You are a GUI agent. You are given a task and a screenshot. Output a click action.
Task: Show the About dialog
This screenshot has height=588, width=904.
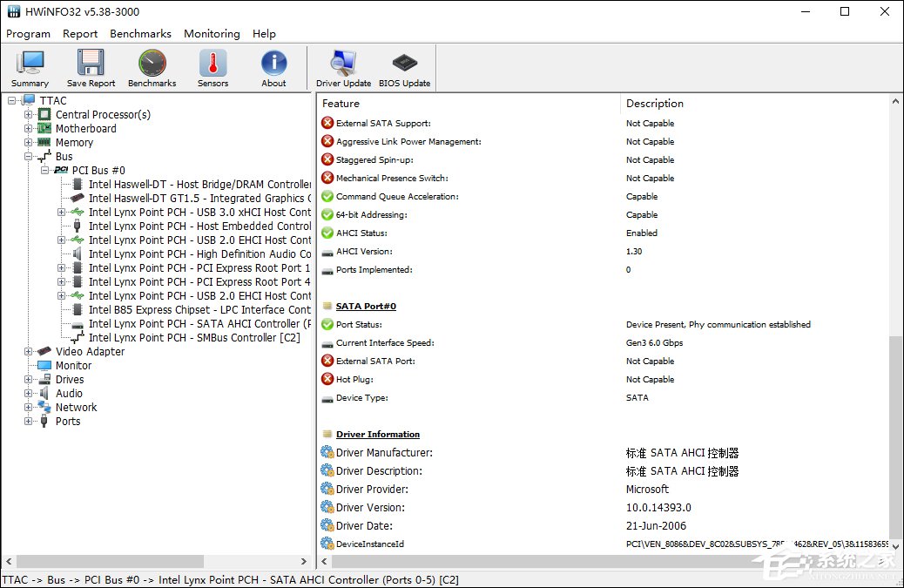[273, 67]
